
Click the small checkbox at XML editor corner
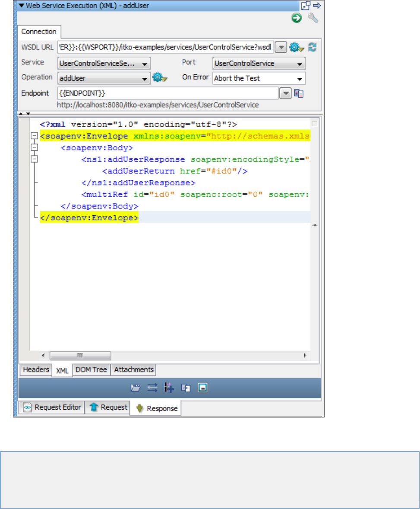click(x=314, y=124)
